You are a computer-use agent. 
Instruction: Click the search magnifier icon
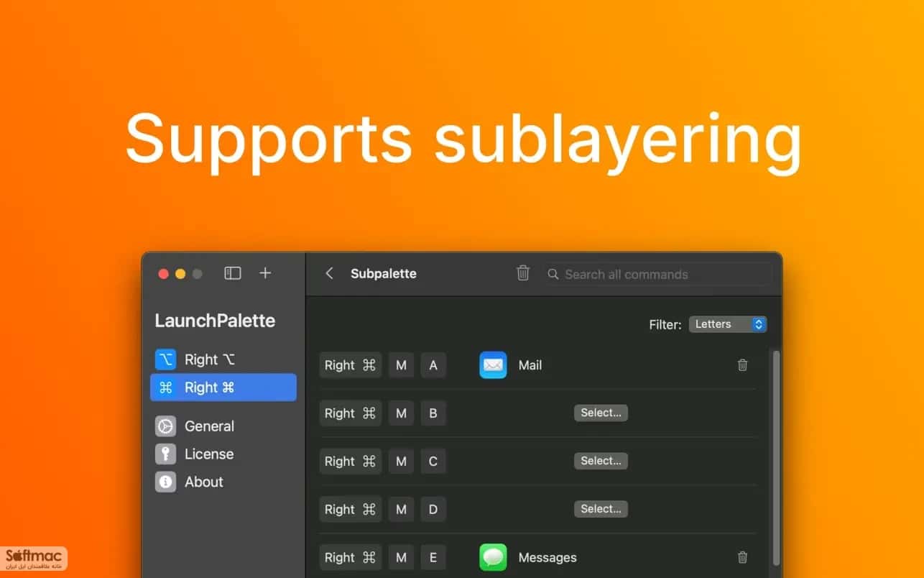coord(553,274)
